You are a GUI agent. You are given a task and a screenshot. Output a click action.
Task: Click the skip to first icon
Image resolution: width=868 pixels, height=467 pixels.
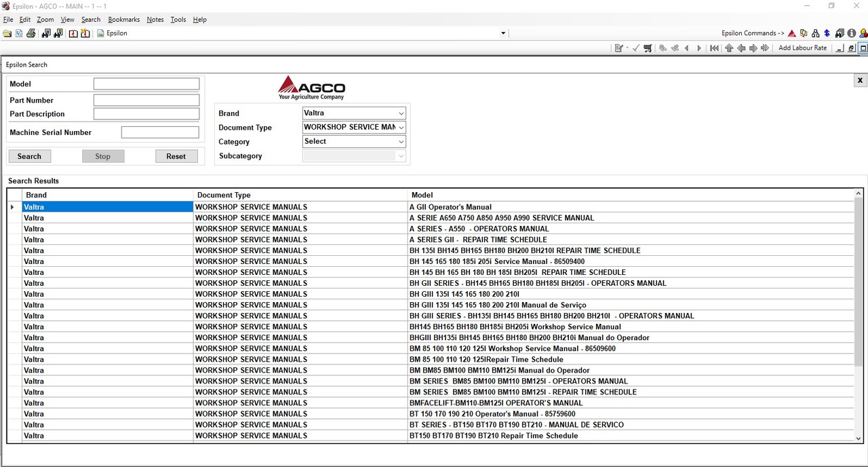(714, 48)
